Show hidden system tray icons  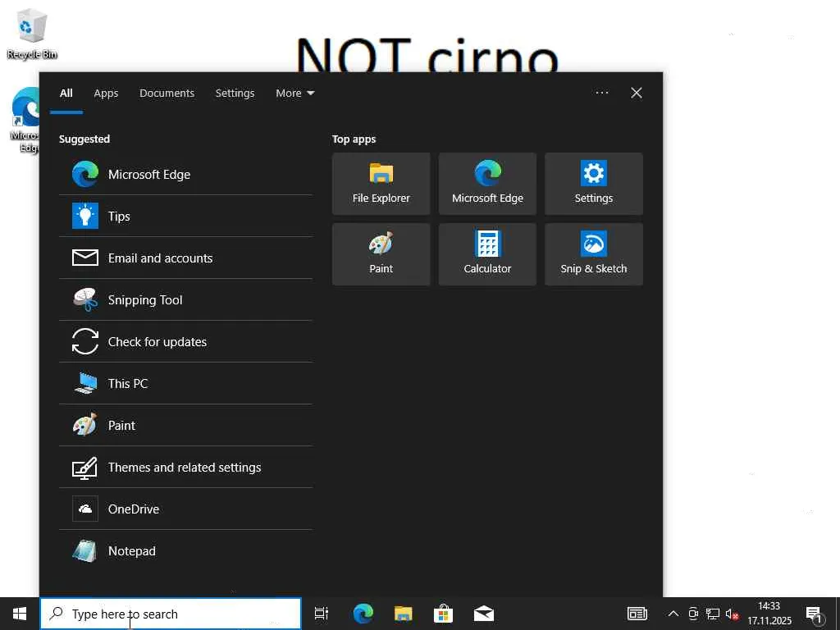point(673,614)
